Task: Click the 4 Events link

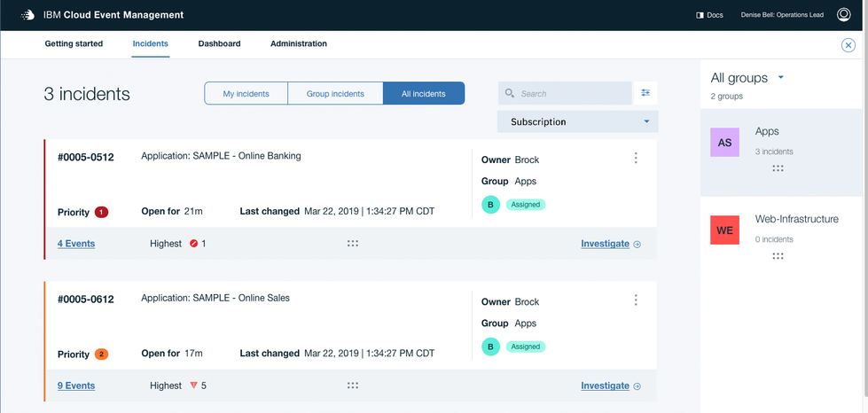Action: point(76,244)
